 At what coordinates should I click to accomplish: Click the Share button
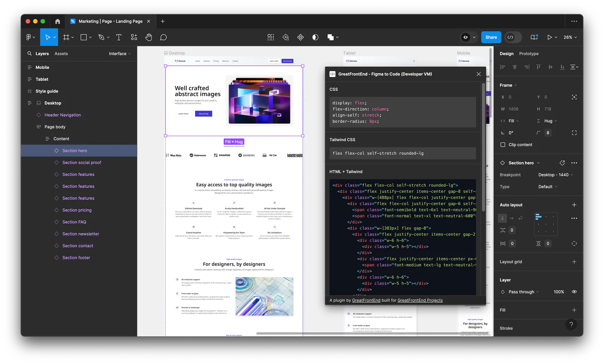click(491, 37)
